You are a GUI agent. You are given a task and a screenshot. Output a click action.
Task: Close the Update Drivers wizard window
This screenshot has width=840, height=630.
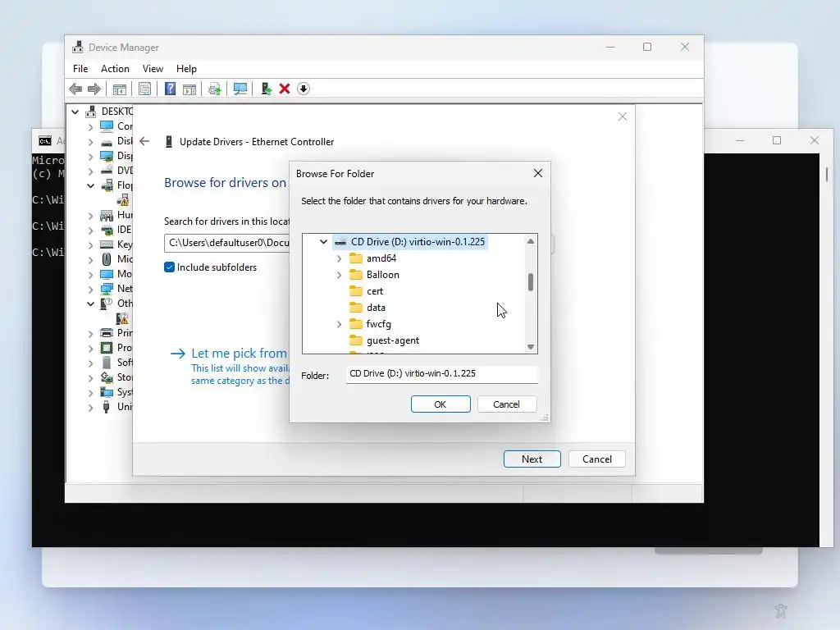coord(623,116)
